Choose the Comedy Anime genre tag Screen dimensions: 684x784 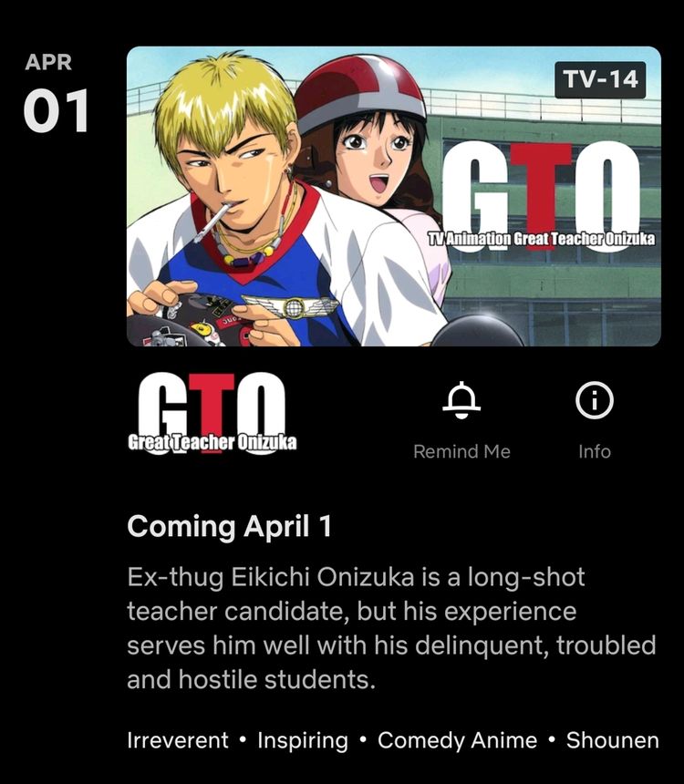(x=457, y=740)
